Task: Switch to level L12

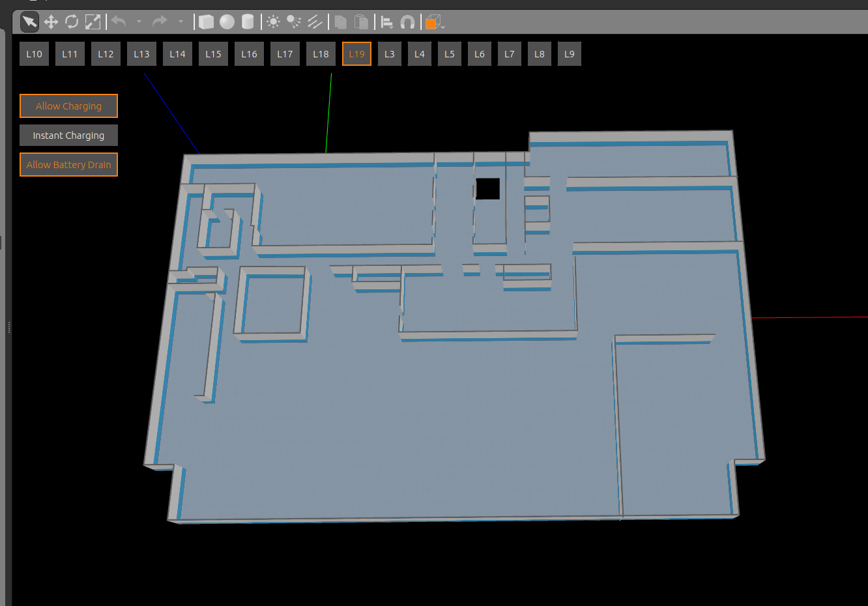Action: [x=106, y=54]
